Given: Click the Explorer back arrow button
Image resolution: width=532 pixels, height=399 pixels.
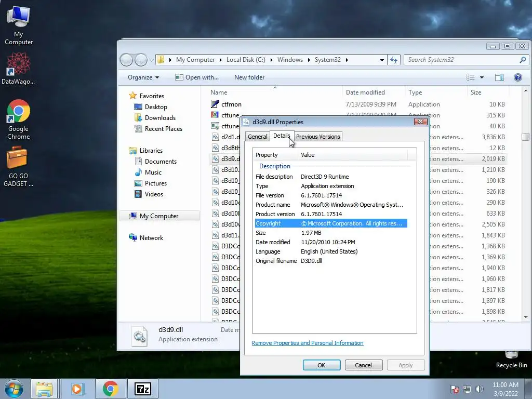Looking at the screenshot, I should pyautogui.click(x=127, y=60).
